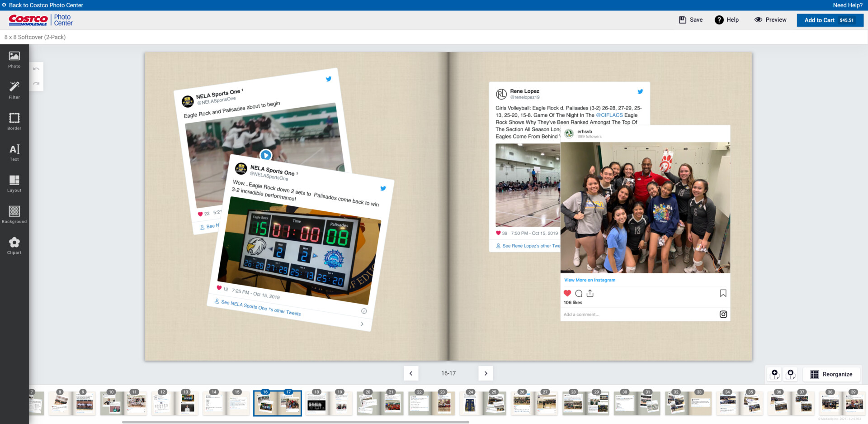Screen dimensions: 868x424
Task: Select page 35 thumbnail
Action: pos(751,403)
